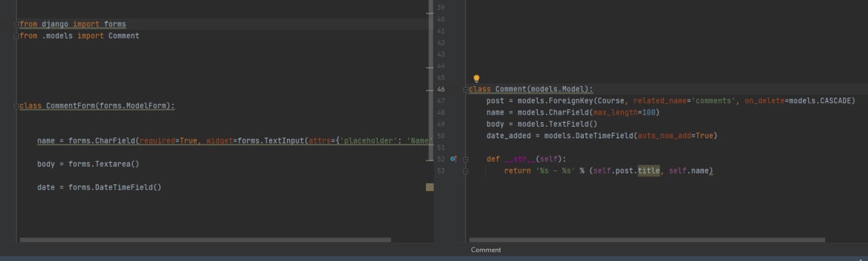Click the highlighted 'title' attribute in the return line
This screenshot has width=868, height=261.
(648, 171)
